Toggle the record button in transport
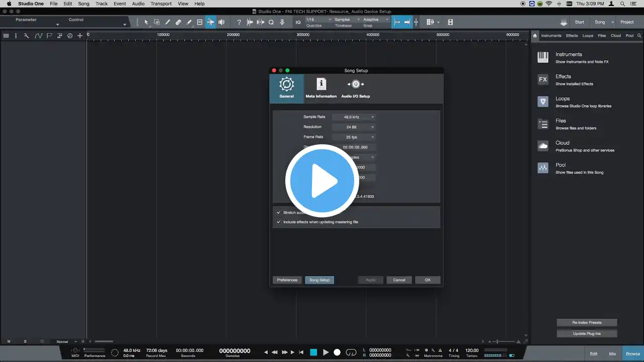The image size is (644, 362). [x=337, y=352]
